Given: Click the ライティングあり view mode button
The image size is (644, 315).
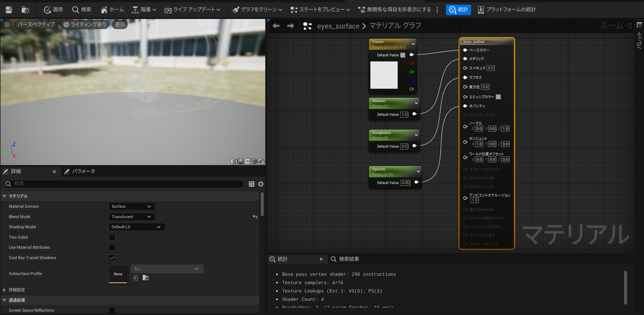Looking at the screenshot, I should point(85,25).
